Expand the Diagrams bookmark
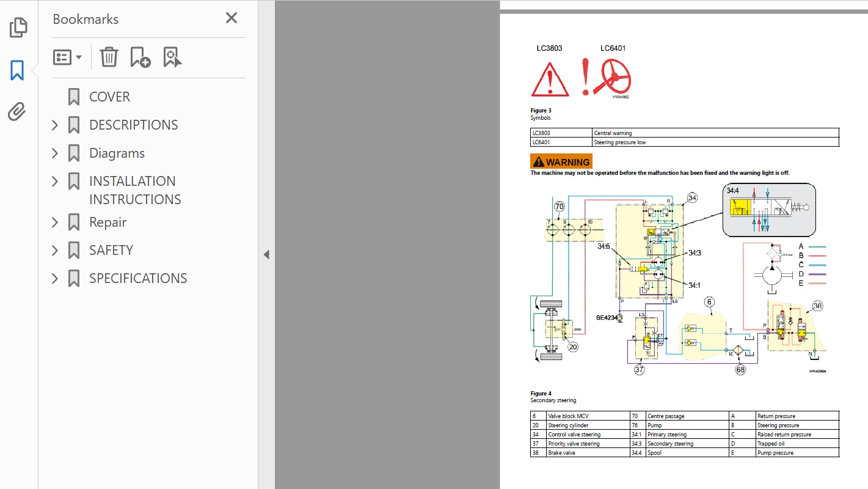The height and width of the screenshot is (489, 868). pyautogui.click(x=55, y=153)
